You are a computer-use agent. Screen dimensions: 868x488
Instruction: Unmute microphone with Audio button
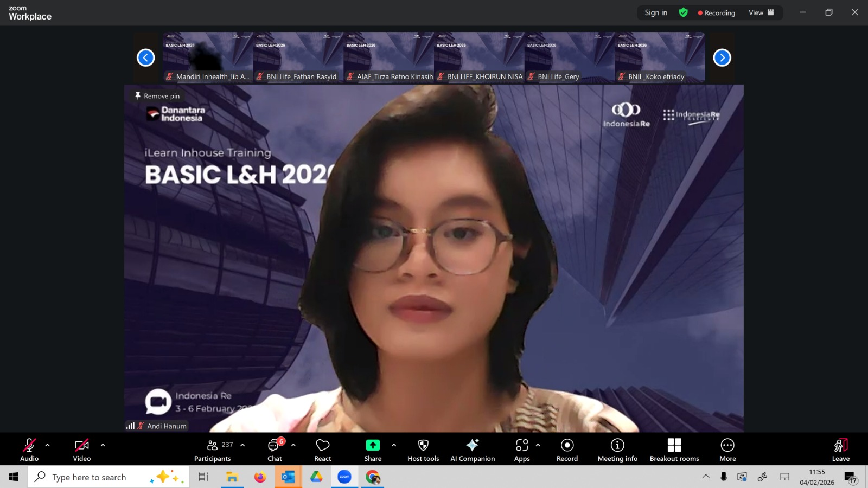pyautogui.click(x=29, y=450)
